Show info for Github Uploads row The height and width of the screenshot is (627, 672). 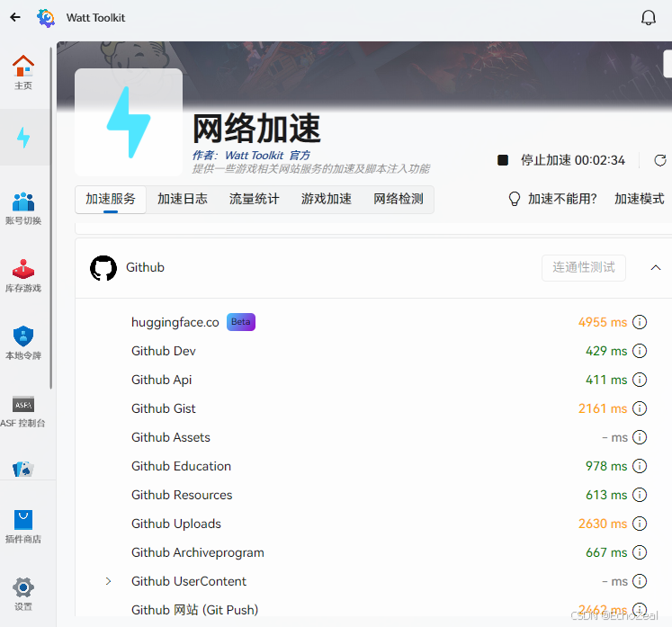[x=640, y=524]
